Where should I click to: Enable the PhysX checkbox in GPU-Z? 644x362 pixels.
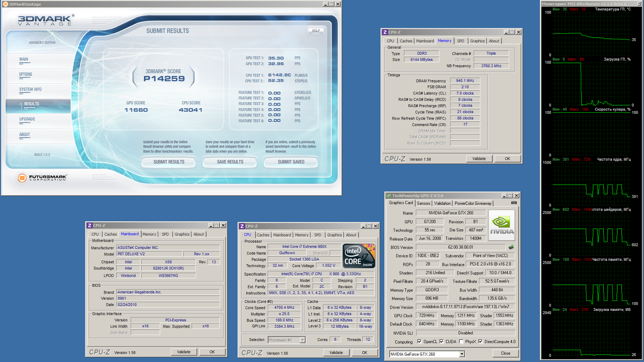pyautogui.click(x=461, y=341)
